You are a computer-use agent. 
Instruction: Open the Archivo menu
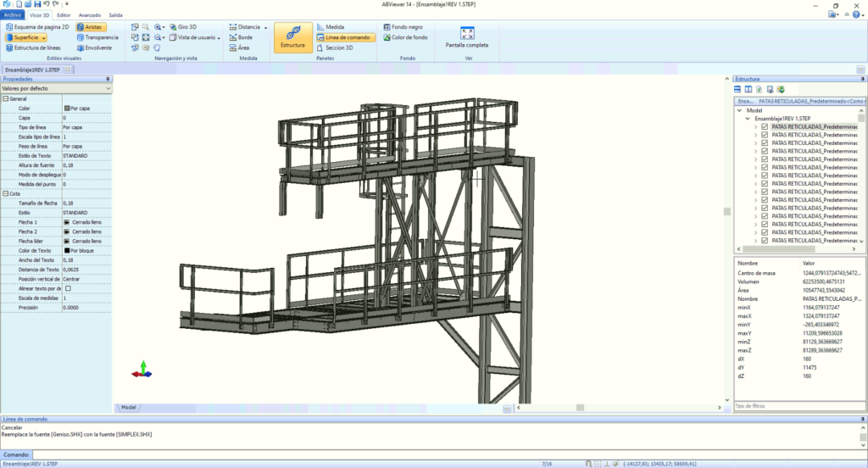click(x=12, y=15)
